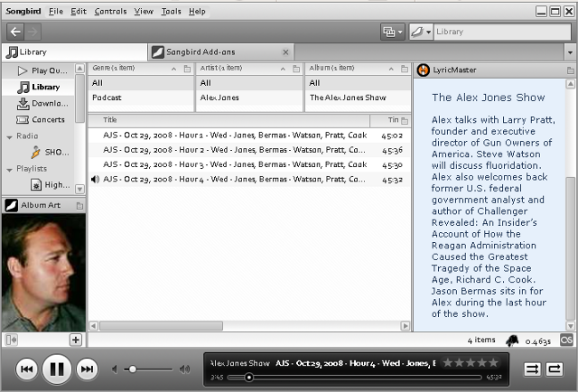The height and width of the screenshot is (392, 578).
Task: Select All in the Album filter
Action: click(358, 83)
